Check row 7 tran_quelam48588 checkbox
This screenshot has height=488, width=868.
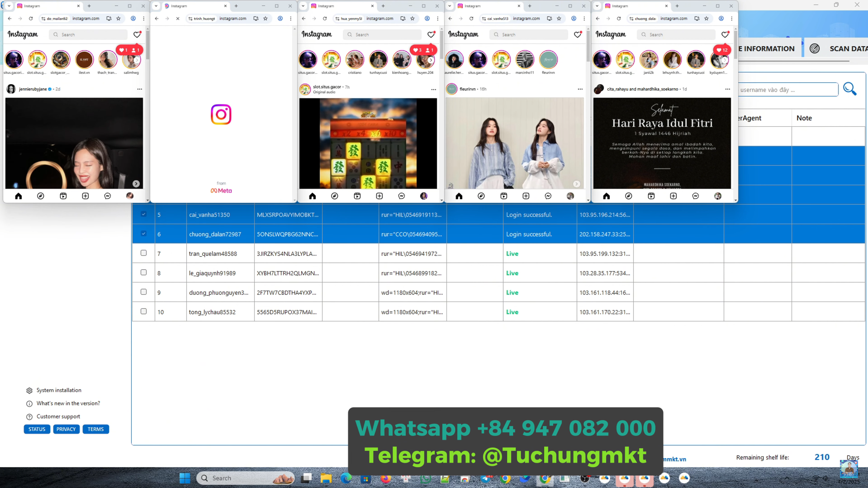(x=143, y=253)
